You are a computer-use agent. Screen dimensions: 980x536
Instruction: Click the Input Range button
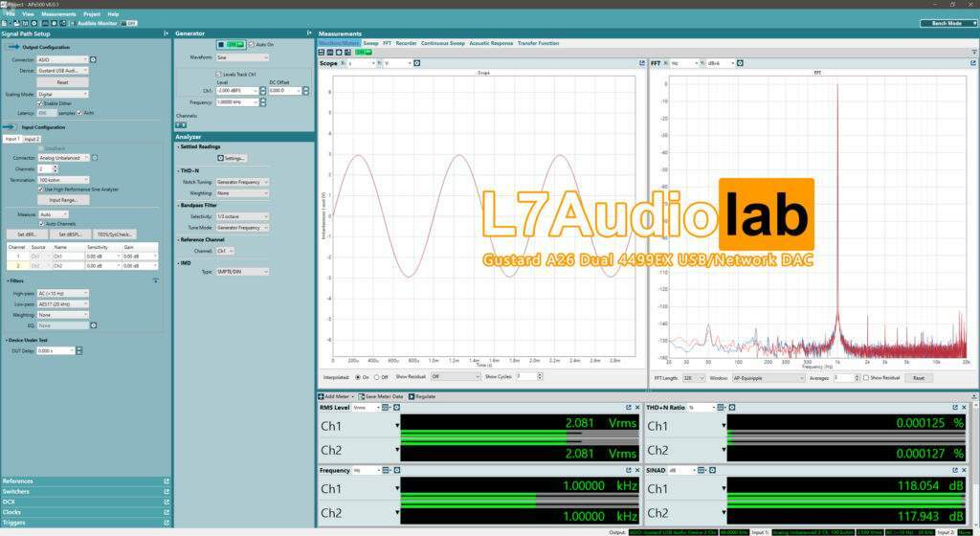pos(63,200)
